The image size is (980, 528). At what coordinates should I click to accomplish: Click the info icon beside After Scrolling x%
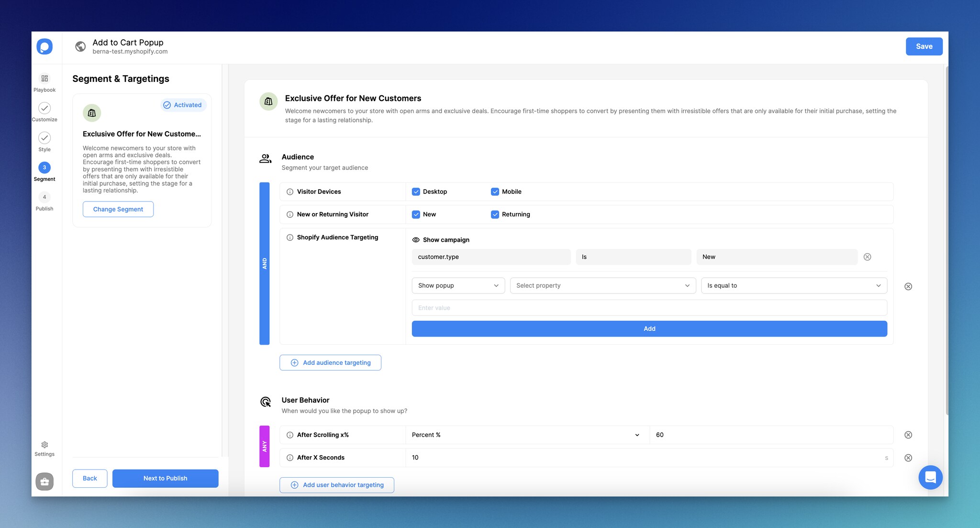[x=290, y=435]
